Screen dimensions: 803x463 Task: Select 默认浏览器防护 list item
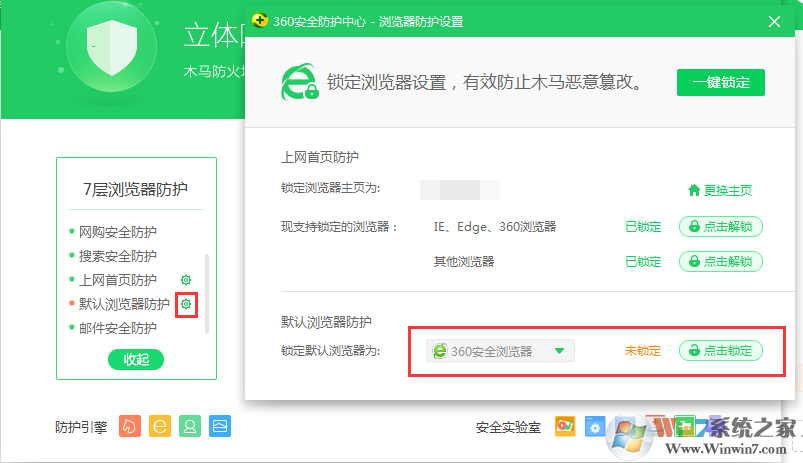pyautogui.click(x=124, y=304)
